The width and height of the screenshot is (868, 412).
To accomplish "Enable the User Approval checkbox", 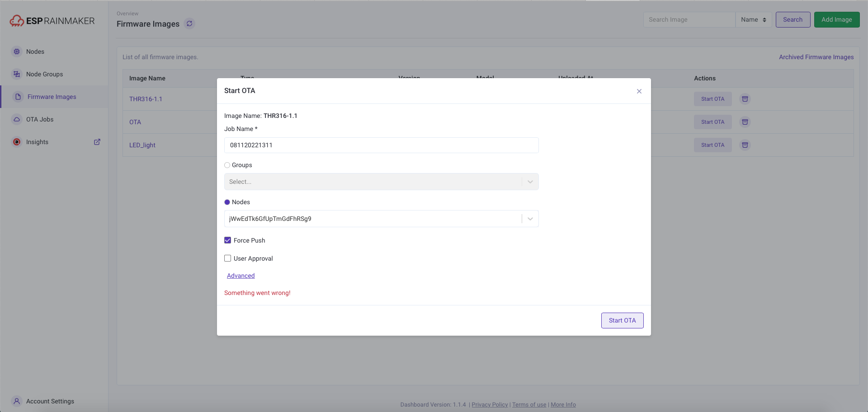I will tap(228, 258).
